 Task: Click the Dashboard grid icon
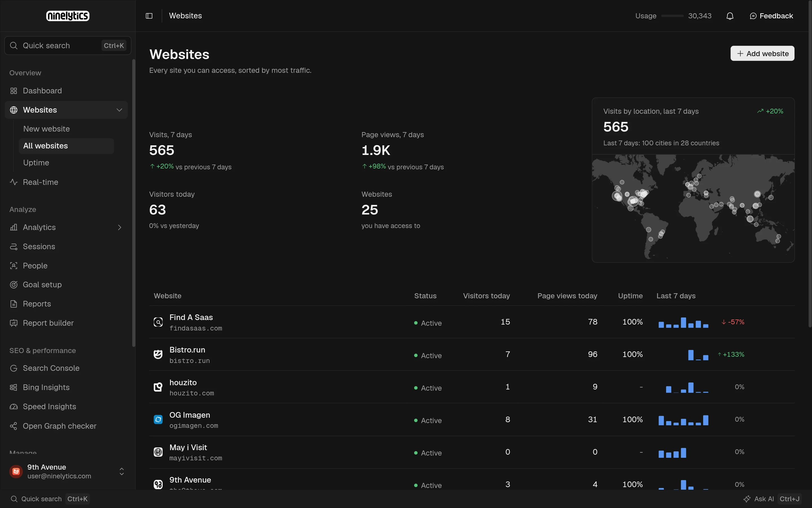point(14,91)
